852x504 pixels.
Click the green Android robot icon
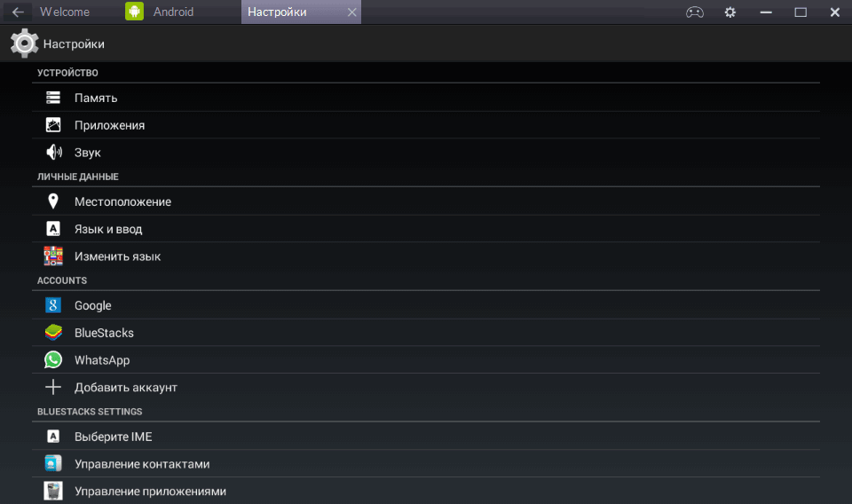pyautogui.click(x=134, y=12)
